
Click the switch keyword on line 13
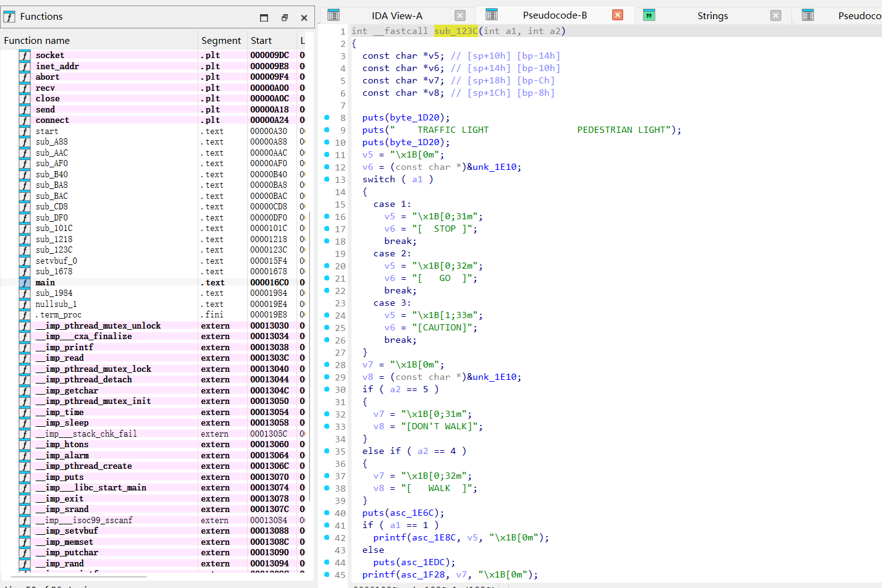pyautogui.click(x=379, y=179)
